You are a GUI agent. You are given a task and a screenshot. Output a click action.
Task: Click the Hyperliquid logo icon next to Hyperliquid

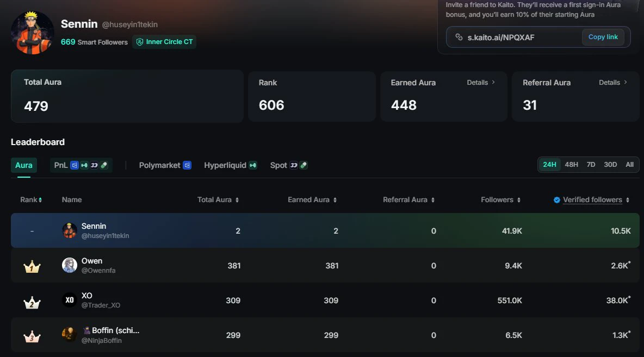pos(253,165)
